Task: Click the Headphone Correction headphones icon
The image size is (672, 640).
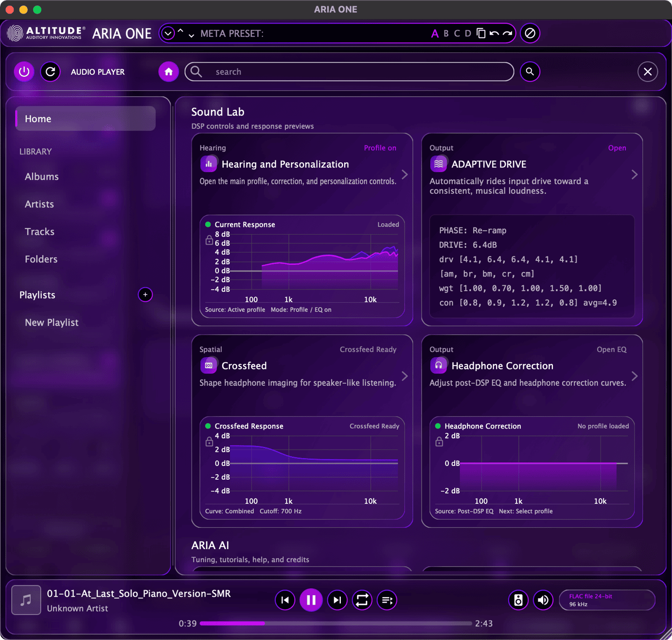Action: pyautogui.click(x=439, y=365)
